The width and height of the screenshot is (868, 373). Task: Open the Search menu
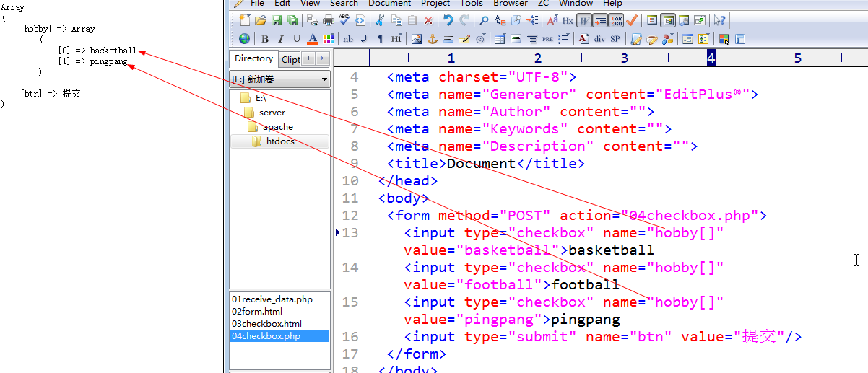pyautogui.click(x=344, y=4)
